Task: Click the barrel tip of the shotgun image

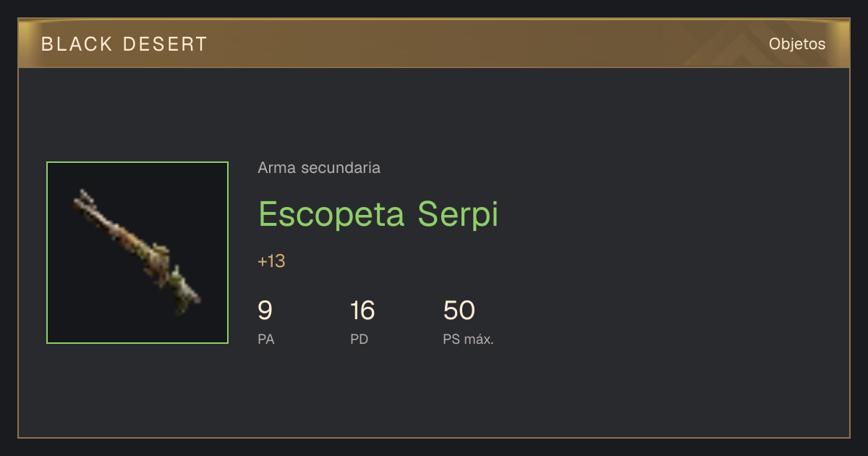Action: point(84,197)
